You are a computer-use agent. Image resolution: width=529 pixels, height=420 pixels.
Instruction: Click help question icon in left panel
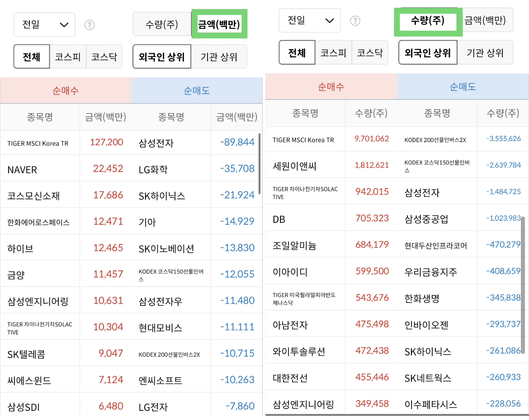point(90,25)
